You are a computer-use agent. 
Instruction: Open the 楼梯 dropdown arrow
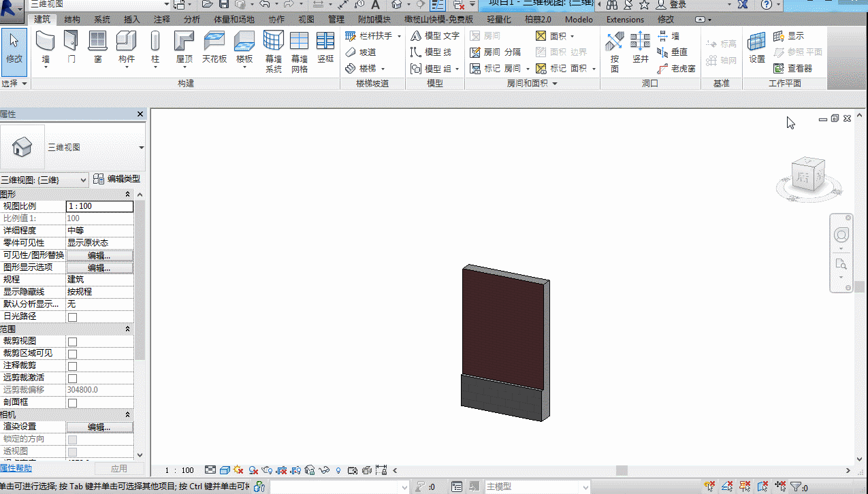pos(383,68)
